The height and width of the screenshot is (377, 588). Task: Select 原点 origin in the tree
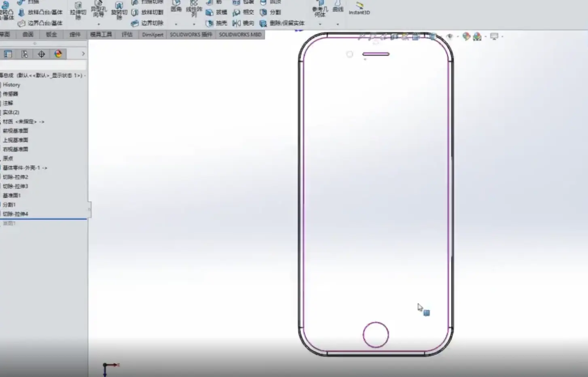[x=8, y=159]
